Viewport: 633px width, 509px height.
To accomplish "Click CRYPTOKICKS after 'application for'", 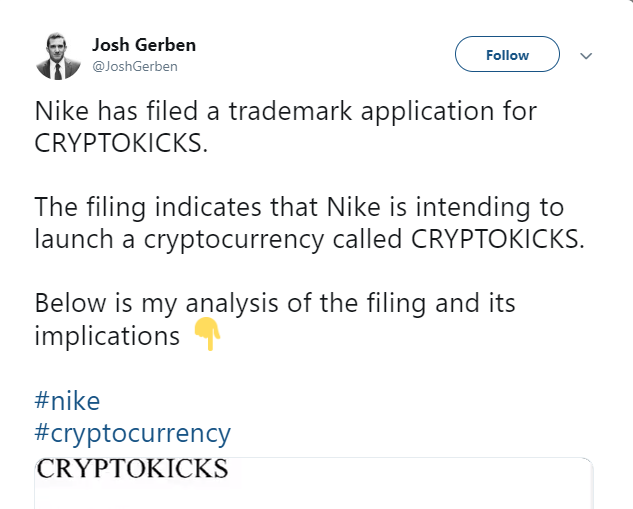I will click(x=121, y=143).
